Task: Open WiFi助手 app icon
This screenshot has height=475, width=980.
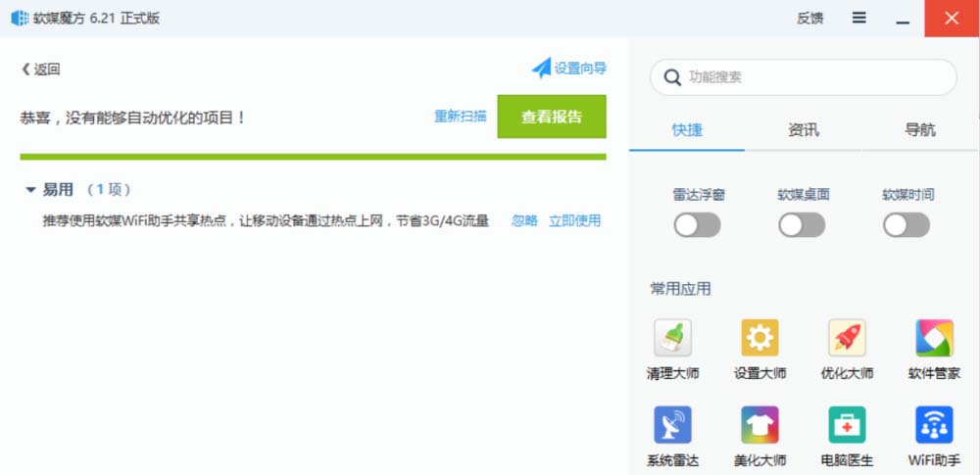Action: (x=934, y=425)
